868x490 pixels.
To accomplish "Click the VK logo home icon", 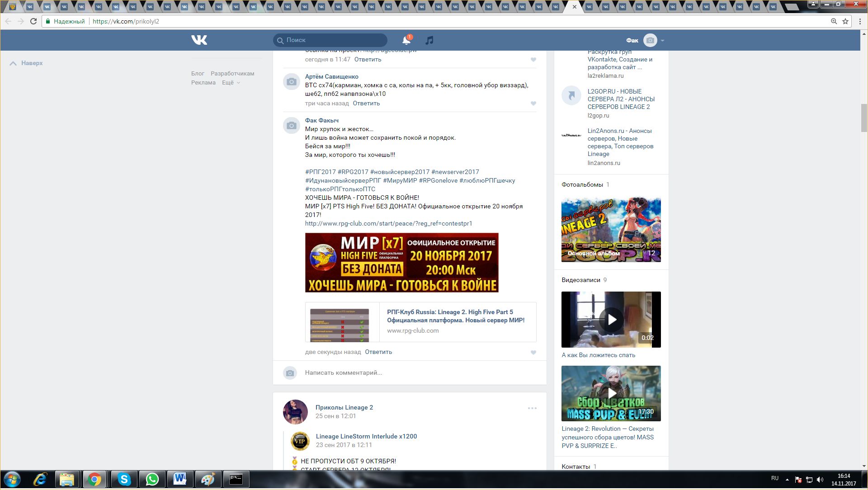I will click(199, 40).
